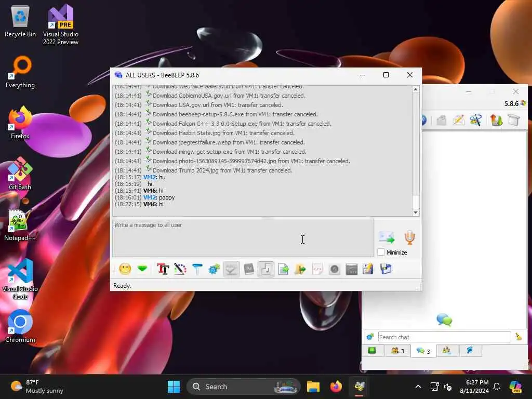Screen dimensions: 532x399
Task: Open File Explorer from taskbar
Action: 313,387
